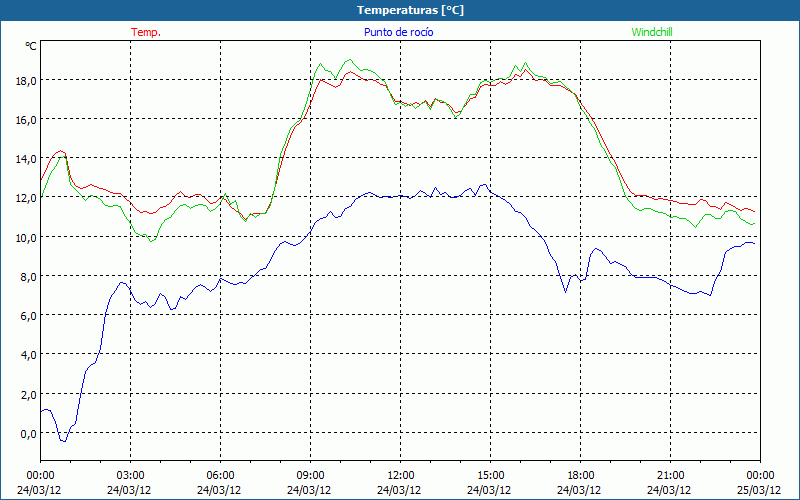This screenshot has width=800, height=500.
Task: Click the '14,0' y-axis value
Action: [x=27, y=159]
